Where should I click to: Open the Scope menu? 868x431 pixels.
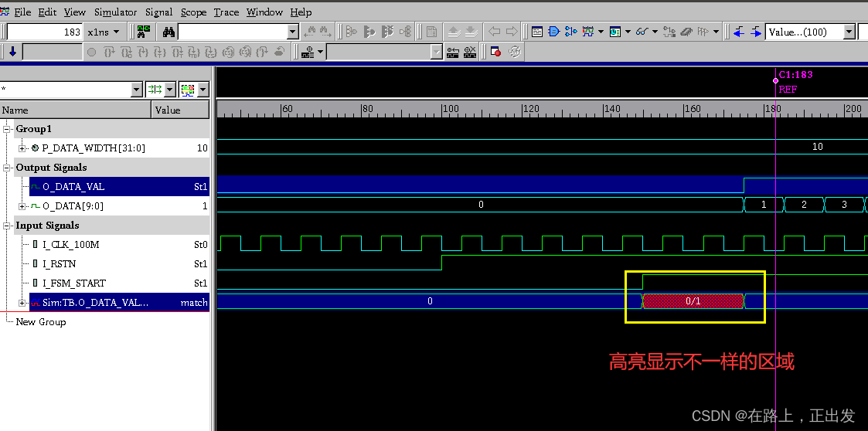tap(193, 12)
